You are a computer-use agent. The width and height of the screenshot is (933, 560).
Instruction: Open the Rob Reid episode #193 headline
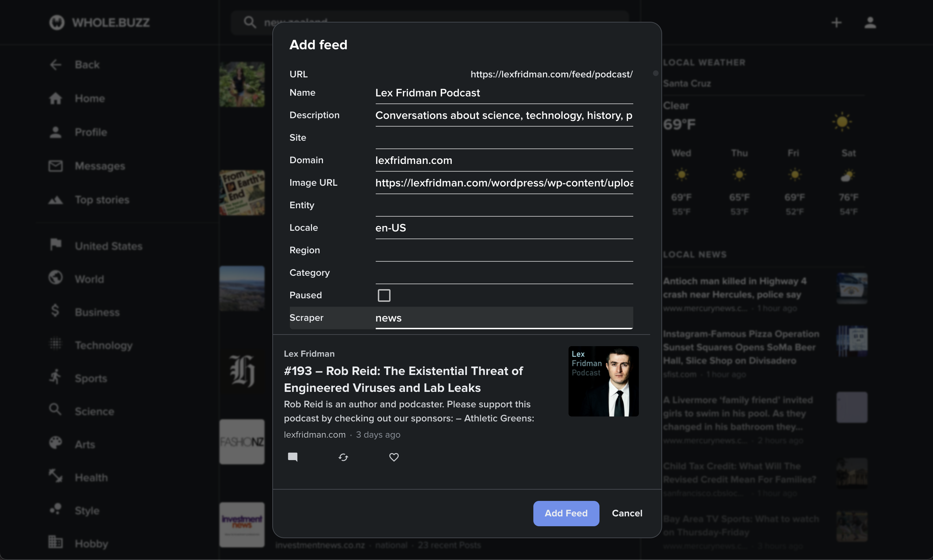[404, 379]
